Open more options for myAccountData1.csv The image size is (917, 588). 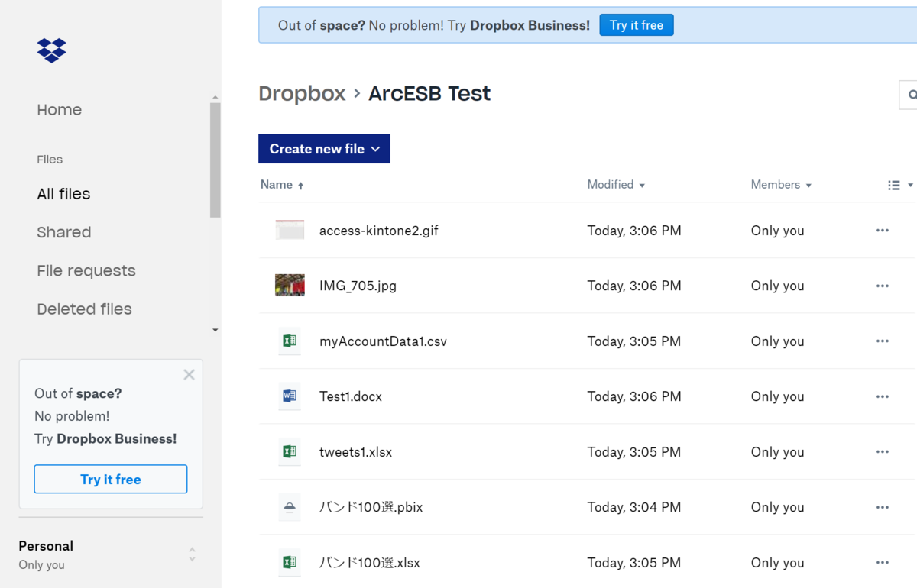(x=883, y=341)
